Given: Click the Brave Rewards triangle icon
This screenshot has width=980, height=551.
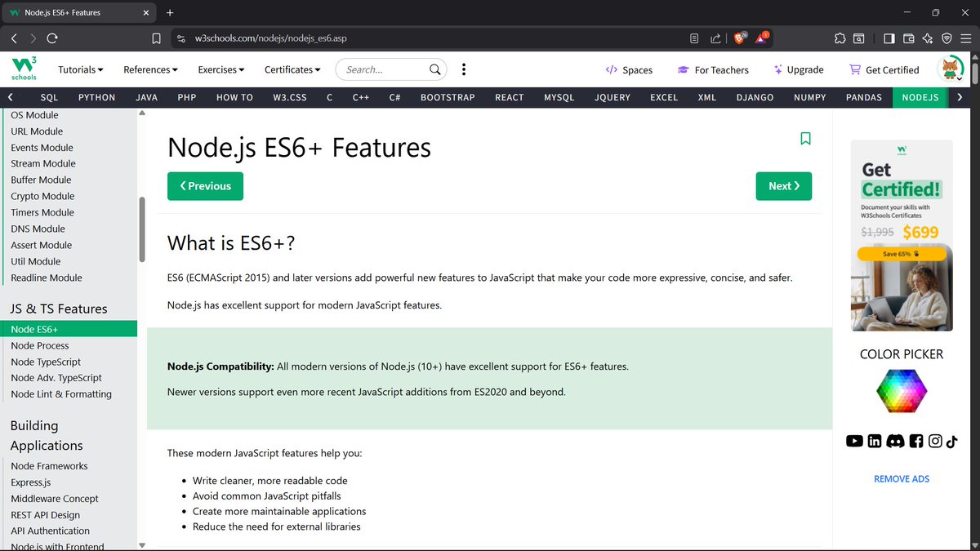Looking at the screenshot, I should (761, 38).
